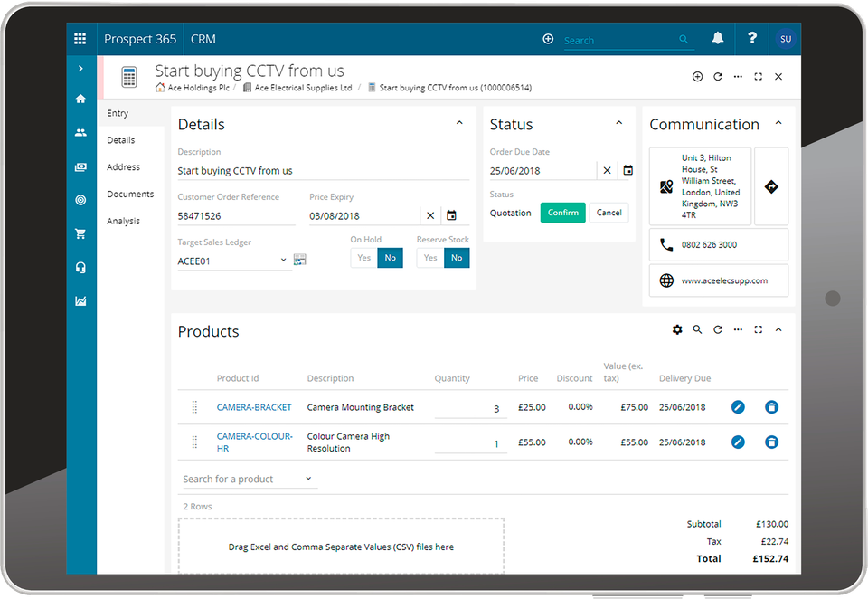
Task: Open CAMERA-COLOUR-HR product link
Action: pos(255,442)
